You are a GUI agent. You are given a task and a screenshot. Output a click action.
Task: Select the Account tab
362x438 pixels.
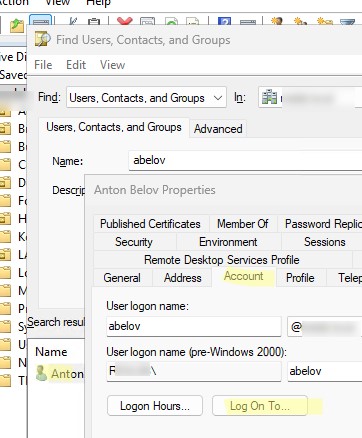pos(244,276)
